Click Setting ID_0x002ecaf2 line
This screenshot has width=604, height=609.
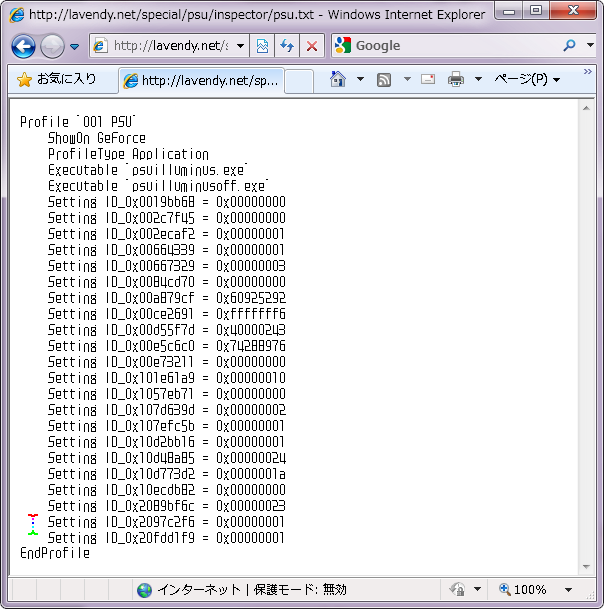pyautogui.click(x=166, y=234)
